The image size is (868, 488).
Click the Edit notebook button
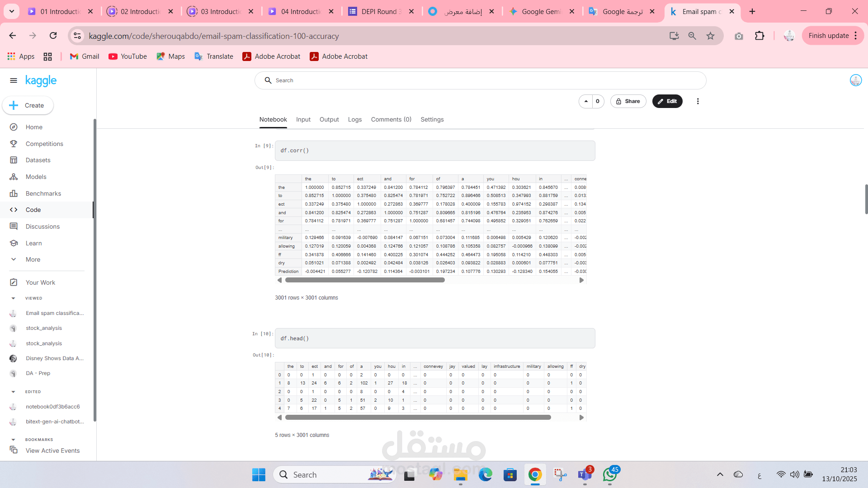pyautogui.click(x=667, y=101)
